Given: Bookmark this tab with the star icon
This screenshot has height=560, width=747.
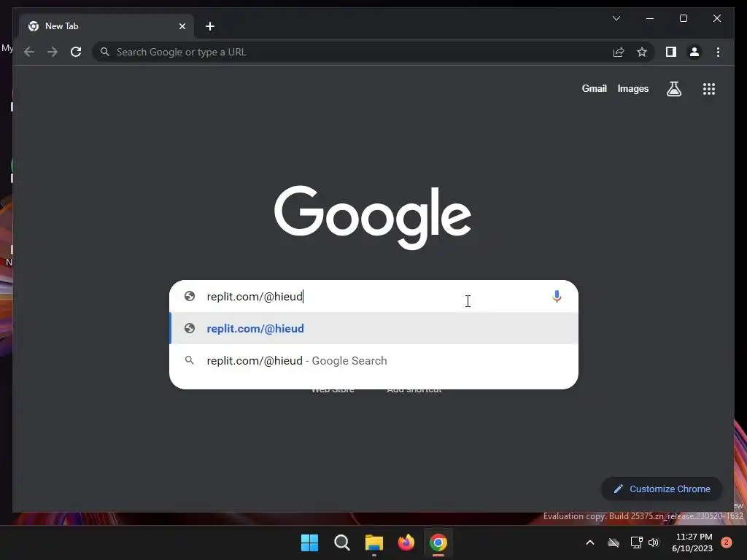Looking at the screenshot, I should tap(642, 52).
